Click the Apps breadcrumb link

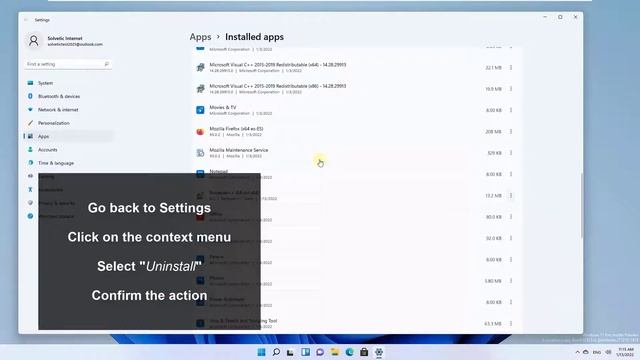point(200,37)
